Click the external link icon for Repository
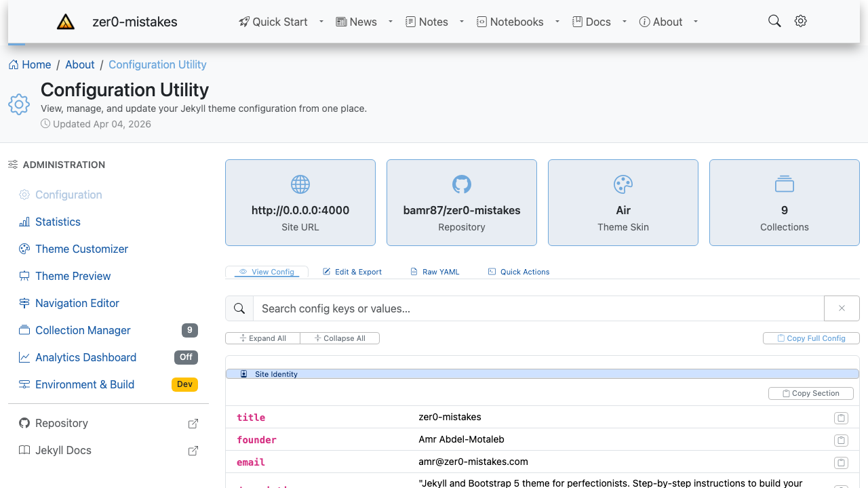This screenshot has height=488, width=868. click(x=193, y=424)
